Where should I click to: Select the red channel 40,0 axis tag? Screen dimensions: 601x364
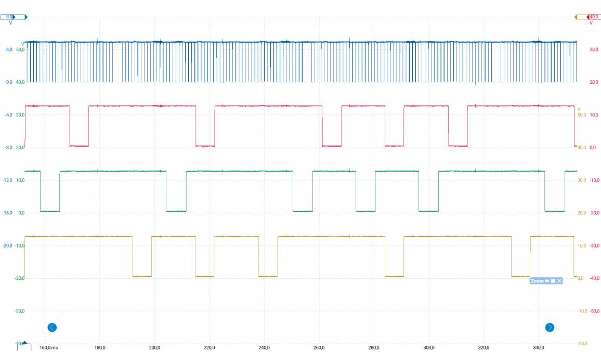pyautogui.click(x=593, y=17)
